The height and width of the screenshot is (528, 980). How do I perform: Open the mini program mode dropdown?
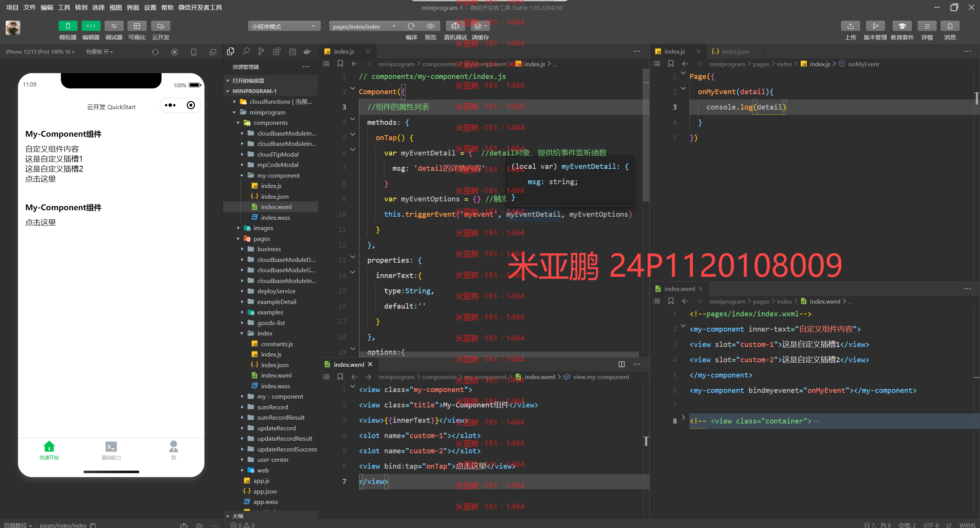click(284, 26)
